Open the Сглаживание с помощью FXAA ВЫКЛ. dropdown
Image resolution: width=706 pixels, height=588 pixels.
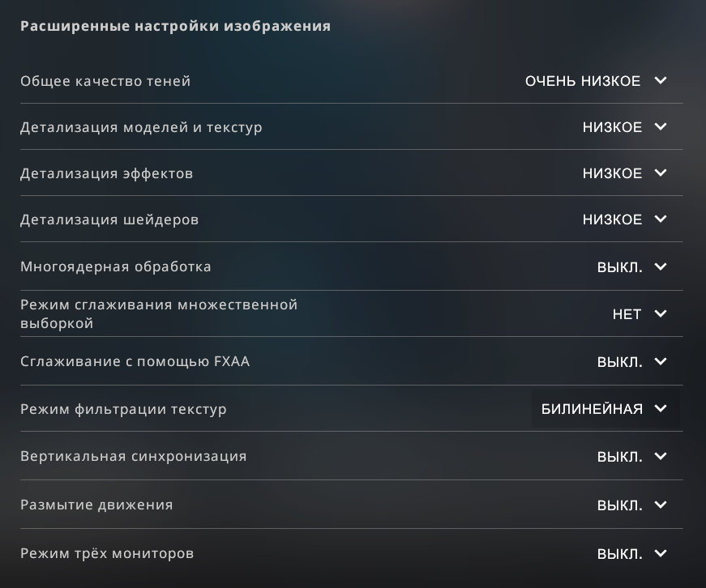point(620,362)
